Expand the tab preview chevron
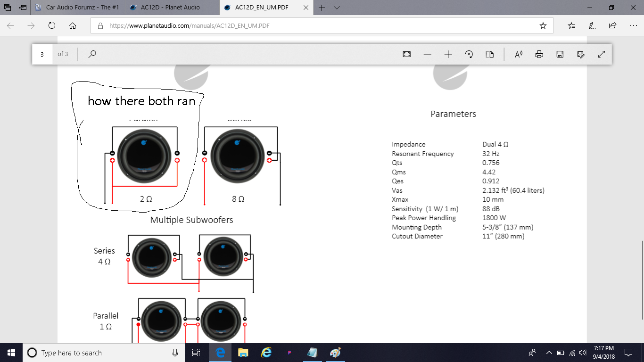The image size is (644, 362). (x=337, y=8)
